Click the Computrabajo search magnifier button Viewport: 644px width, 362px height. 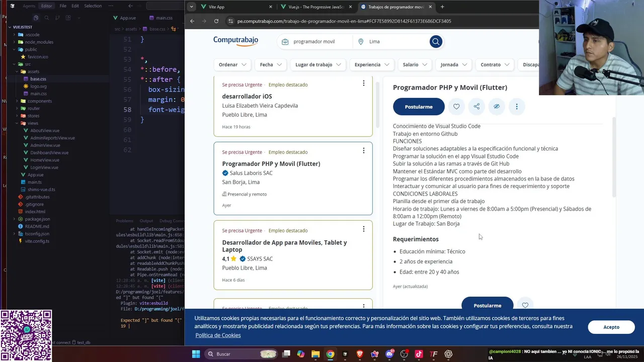pyautogui.click(x=436, y=41)
